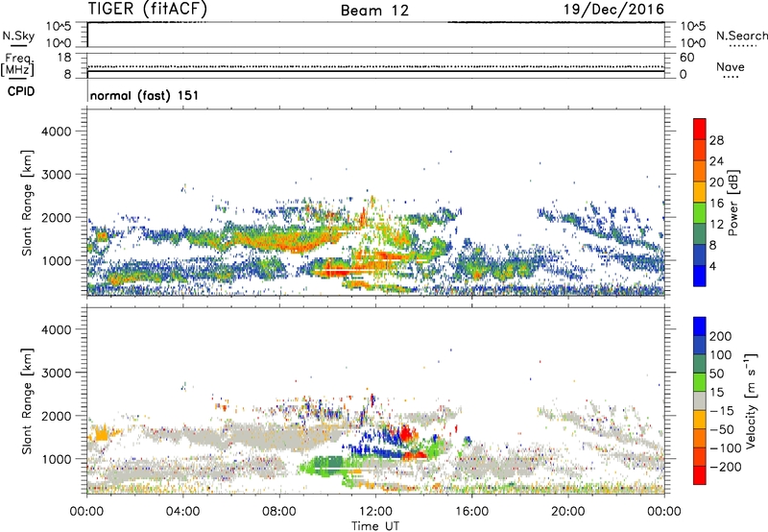Click the power colorbar value 24

point(716,161)
